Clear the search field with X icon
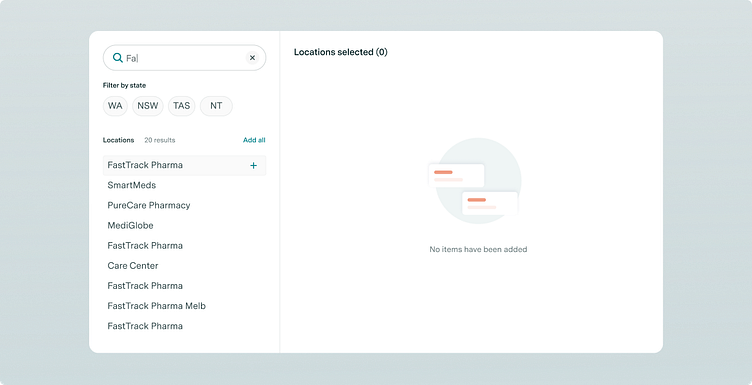 [x=252, y=58]
